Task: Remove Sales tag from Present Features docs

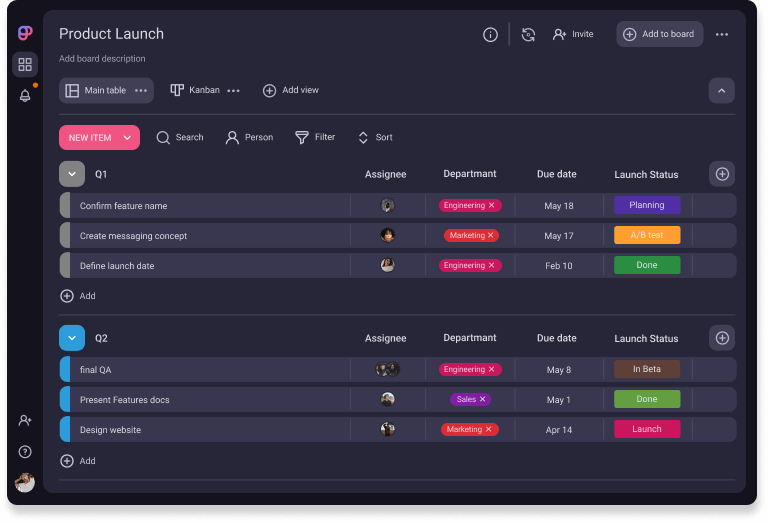Action: tap(483, 399)
